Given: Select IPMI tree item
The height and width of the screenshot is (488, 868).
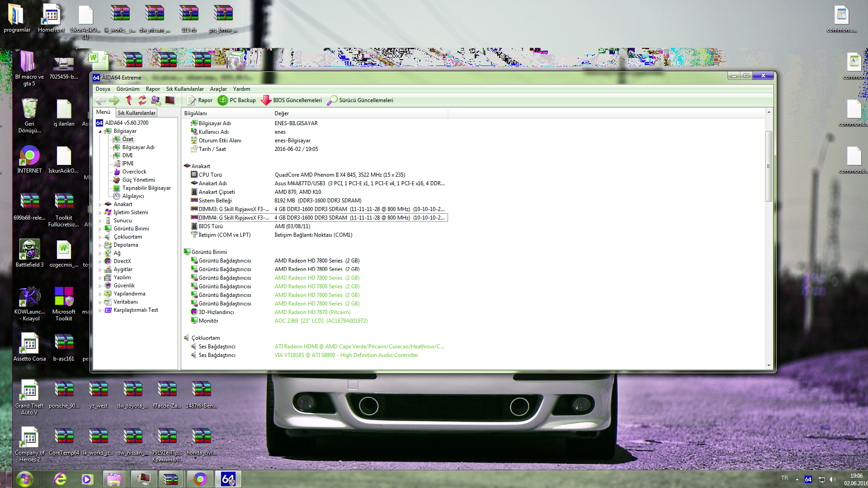Looking at the screenshot, I should 127,164.
